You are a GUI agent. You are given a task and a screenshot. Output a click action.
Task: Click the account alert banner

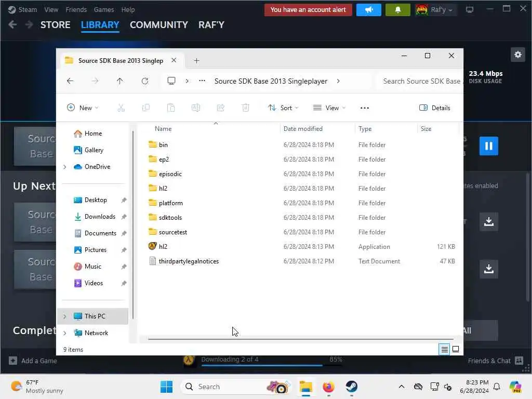308,10
